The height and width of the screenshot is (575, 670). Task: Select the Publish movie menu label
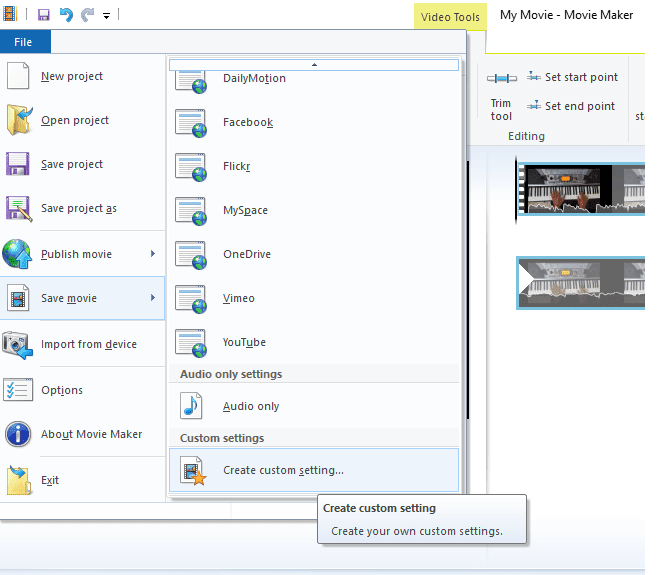[x=76, y=254]
